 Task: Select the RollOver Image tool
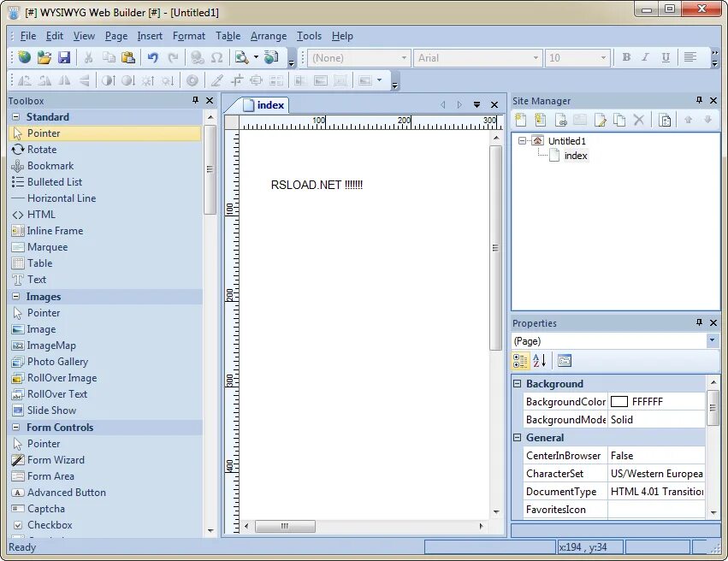105,378
